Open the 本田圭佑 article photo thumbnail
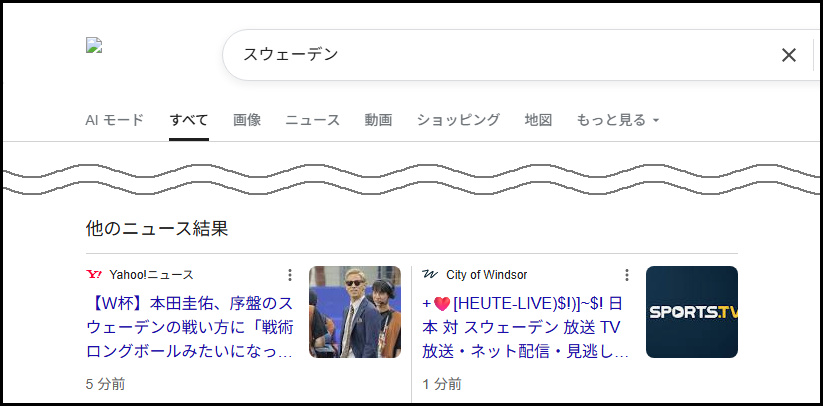 (x=355, y=312)
